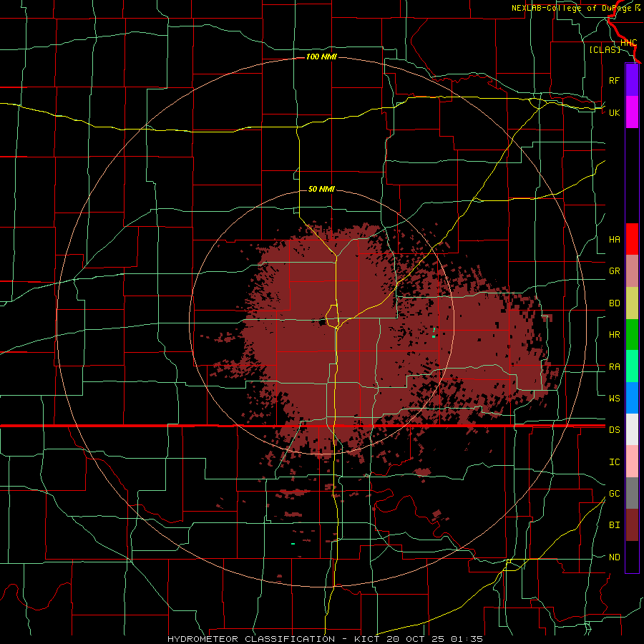Select the dark red BI swatch
Screen dimensions: 644x644
[x=632, y=525]
